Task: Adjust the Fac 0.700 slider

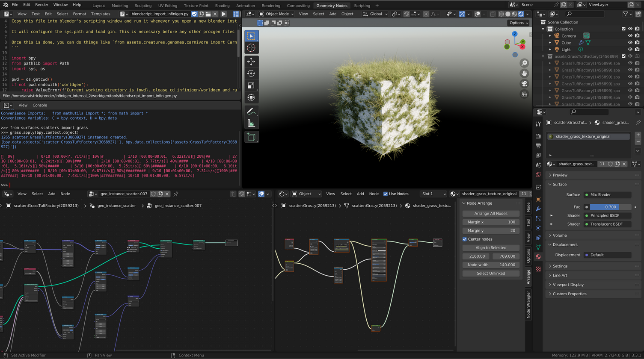Action: pyautogui.click(x=611, y=207)
